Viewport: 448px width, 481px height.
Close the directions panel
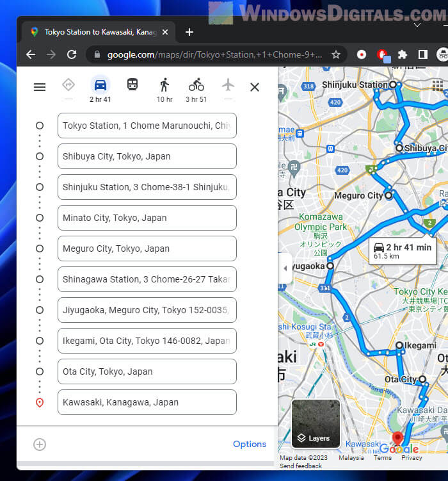click(x=255, y=87)
